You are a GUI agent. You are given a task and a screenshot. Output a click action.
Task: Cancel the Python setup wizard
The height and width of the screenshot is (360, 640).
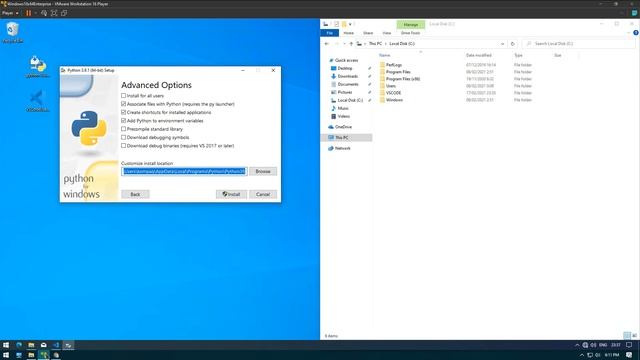pyautogui.click(x=263, y=194)
